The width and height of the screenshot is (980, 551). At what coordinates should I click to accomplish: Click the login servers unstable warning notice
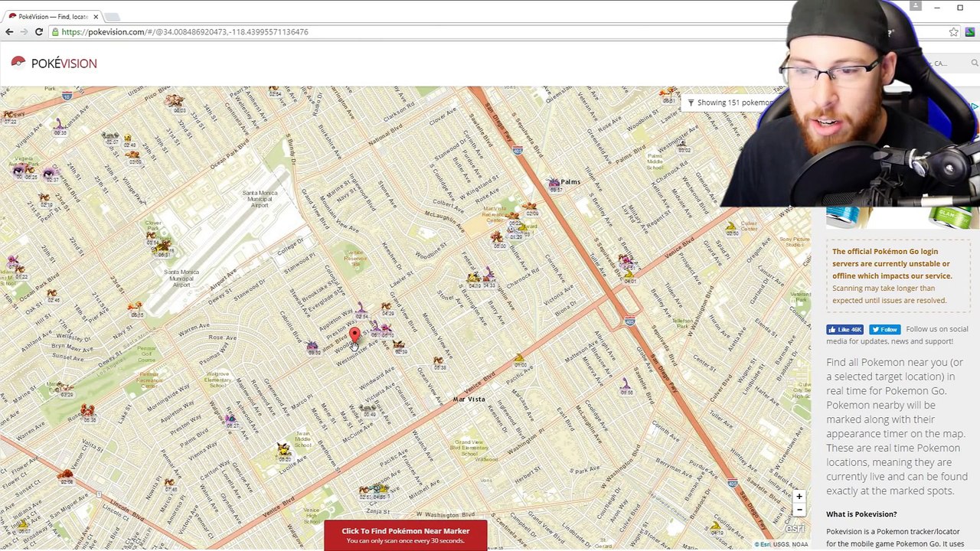point(897,275)
